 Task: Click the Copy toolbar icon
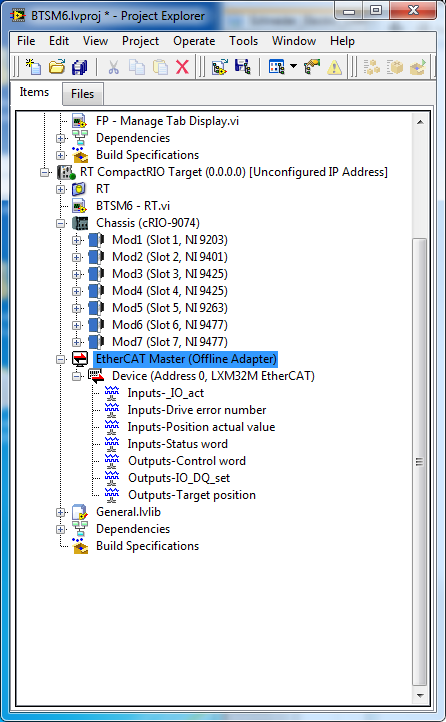tap(137, 67)
